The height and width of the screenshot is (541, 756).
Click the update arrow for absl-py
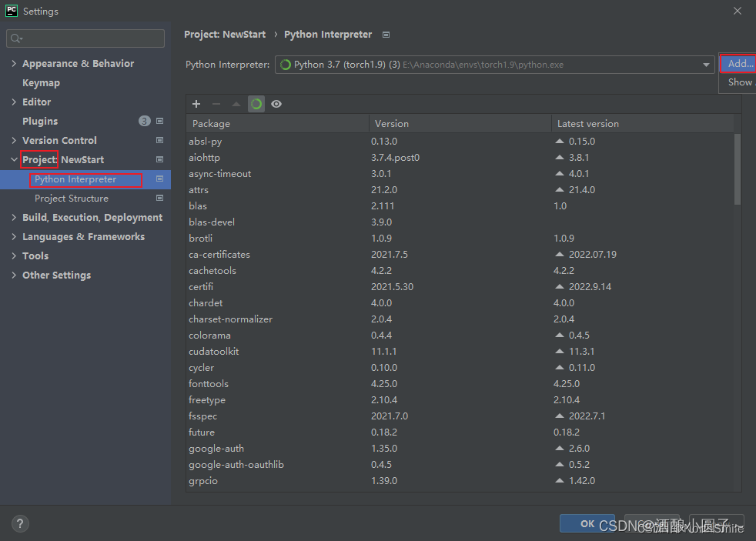559,141
